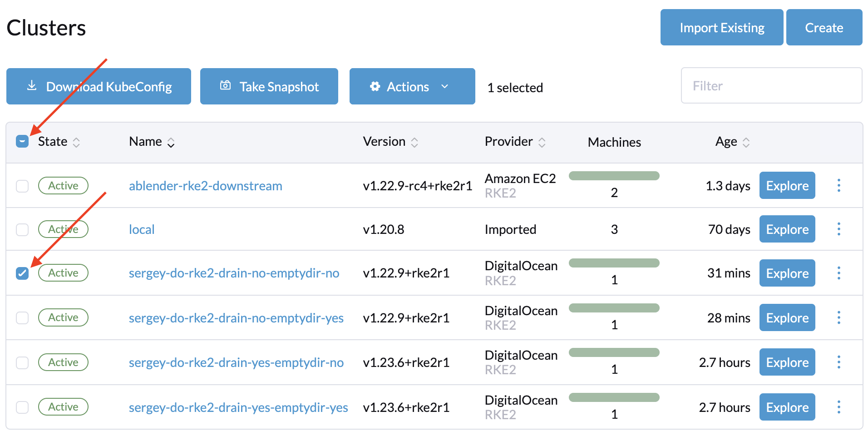This screenshot has width=868, height=436.
Task: Open ablender-rke2-downstream cluster link
Action: coord(206,186)
